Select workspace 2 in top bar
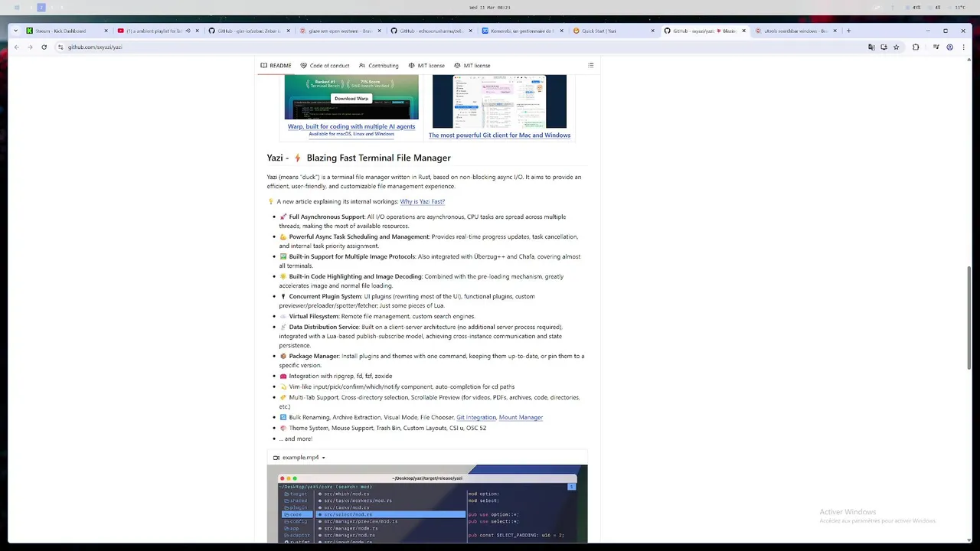 [x=41, y=8]
